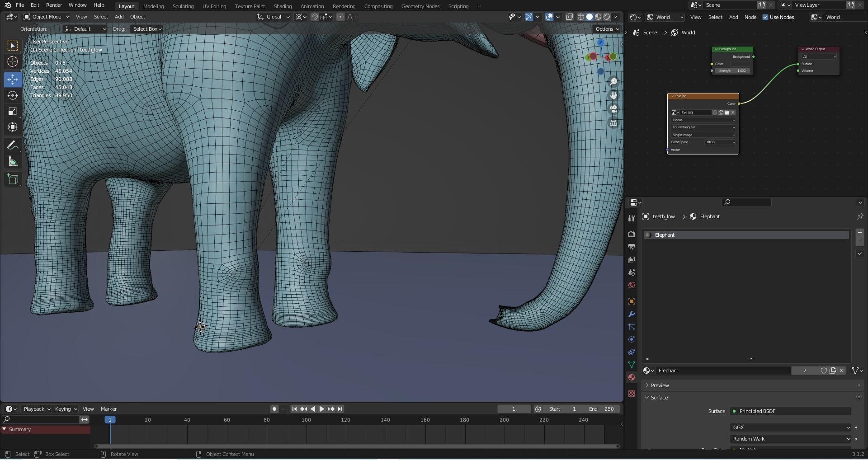Switch to material preview shading
Screen dimensions: 868x460
click(598, 17)
